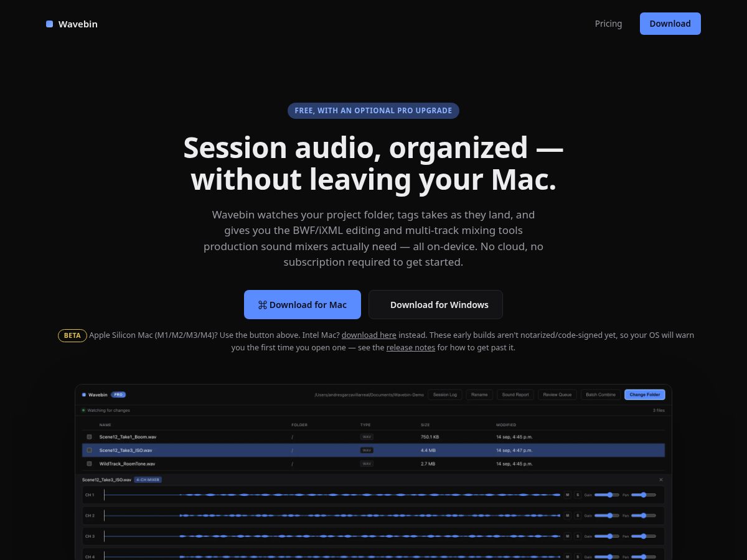
Task: Adjust the CH 1 Gain slider
Action: point(607,495)
